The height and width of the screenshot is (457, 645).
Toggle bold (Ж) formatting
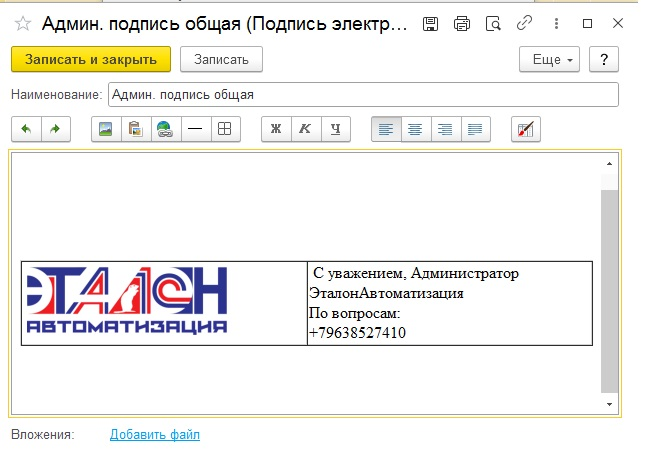click(276, 129)
